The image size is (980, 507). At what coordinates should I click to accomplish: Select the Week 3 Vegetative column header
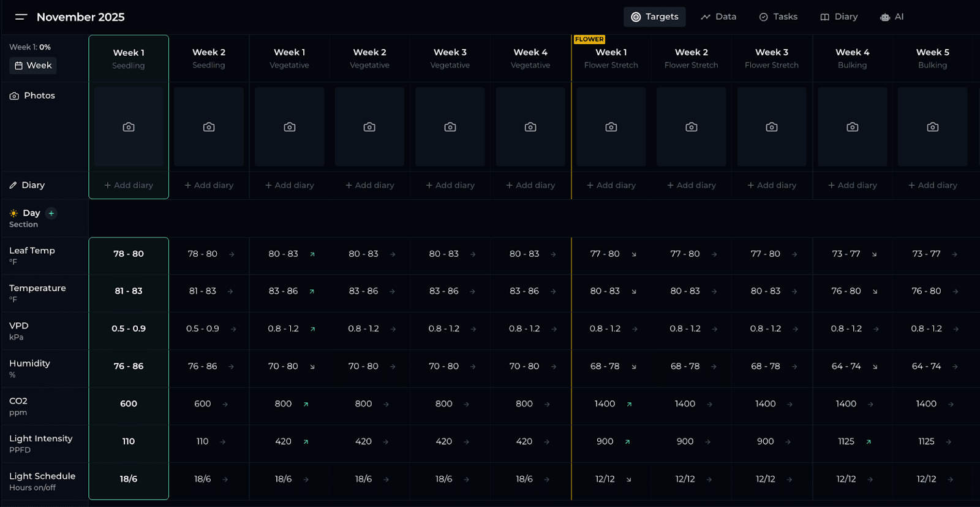(450, 58)
